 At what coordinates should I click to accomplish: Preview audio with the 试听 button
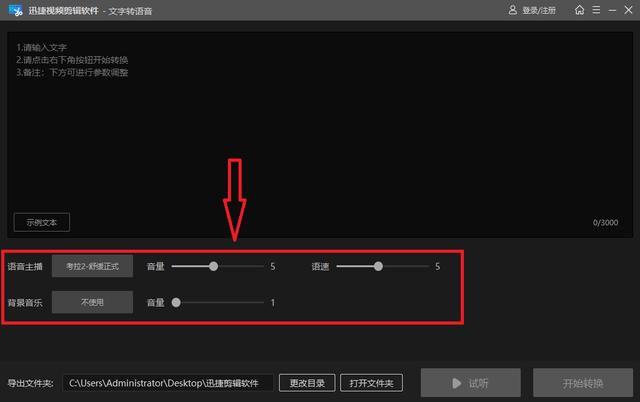471,383
